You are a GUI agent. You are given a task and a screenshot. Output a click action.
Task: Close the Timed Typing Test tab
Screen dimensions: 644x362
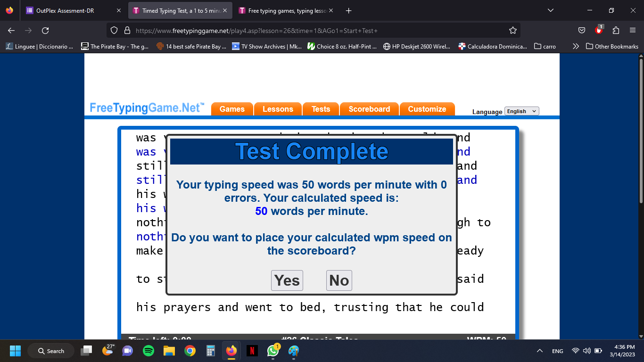[x=225, y=10]
